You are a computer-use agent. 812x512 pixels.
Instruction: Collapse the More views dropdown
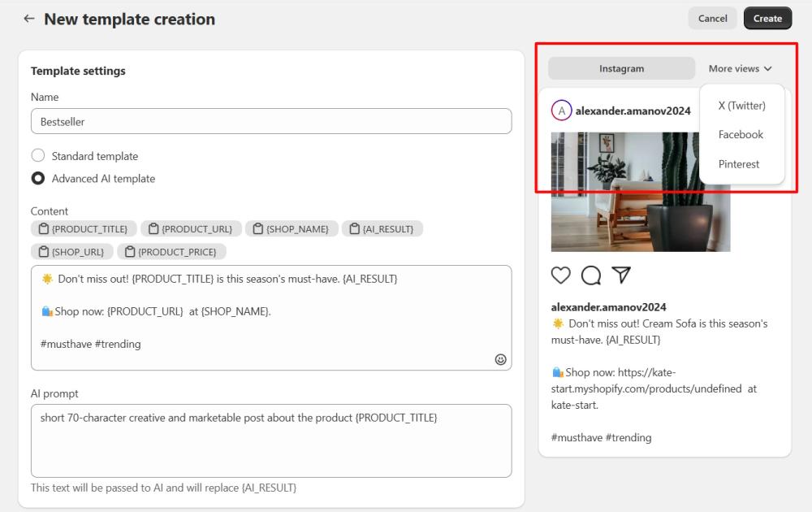[x=740, y=69]
